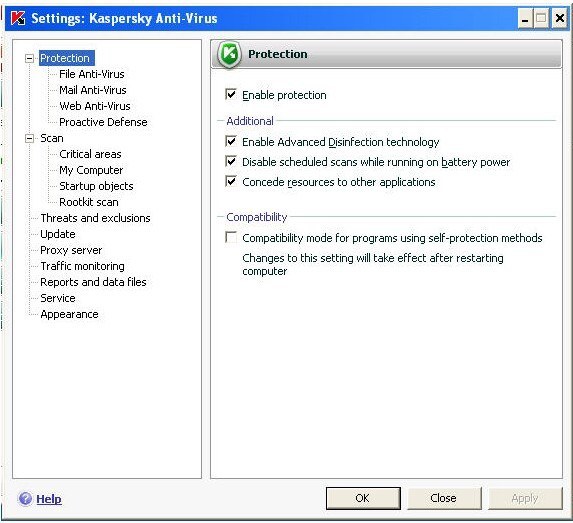Select My Computer scan settings
Viewport: 573px width, 523px height.
[x=91, y=170]
